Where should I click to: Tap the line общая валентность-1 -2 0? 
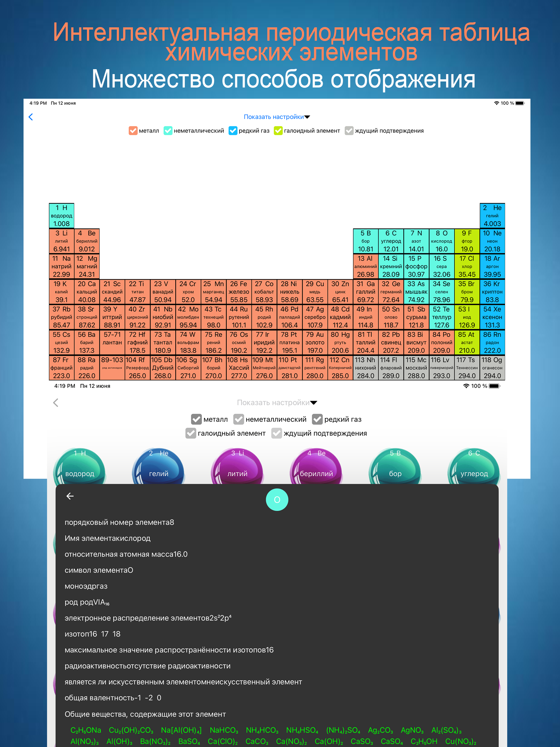point(113,698)
